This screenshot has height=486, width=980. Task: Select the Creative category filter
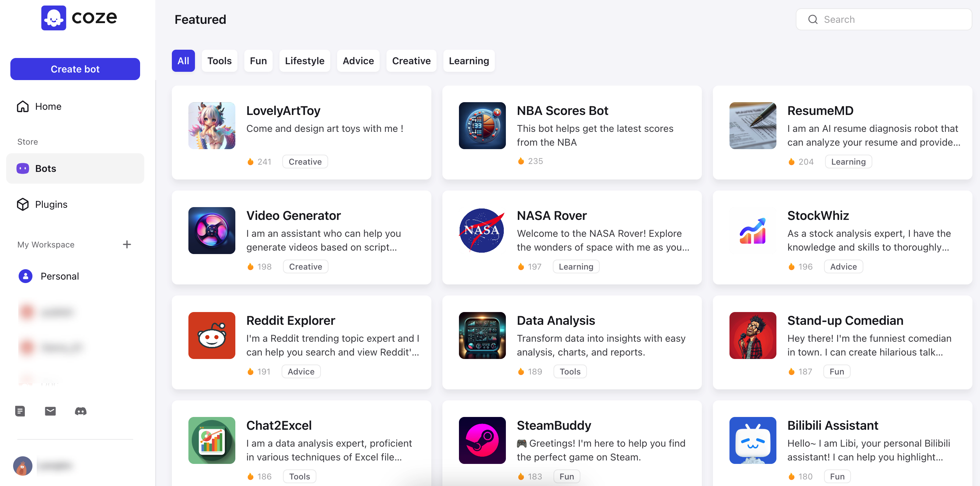coord(411,60)
